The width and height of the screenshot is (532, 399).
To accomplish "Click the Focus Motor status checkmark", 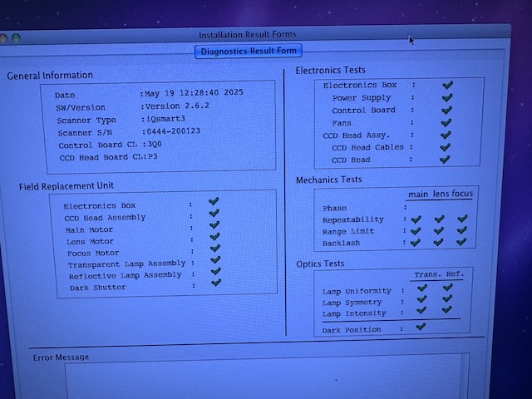I will (x=215, y=249).
